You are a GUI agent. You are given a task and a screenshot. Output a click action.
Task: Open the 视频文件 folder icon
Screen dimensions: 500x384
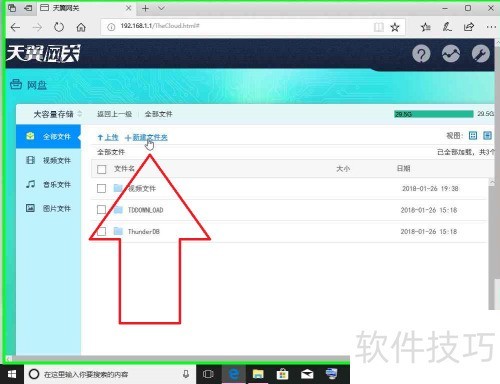118,188
